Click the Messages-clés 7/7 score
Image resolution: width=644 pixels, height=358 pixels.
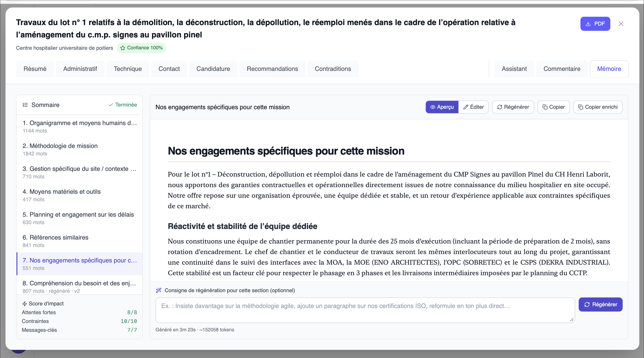[x=132, y=330]
